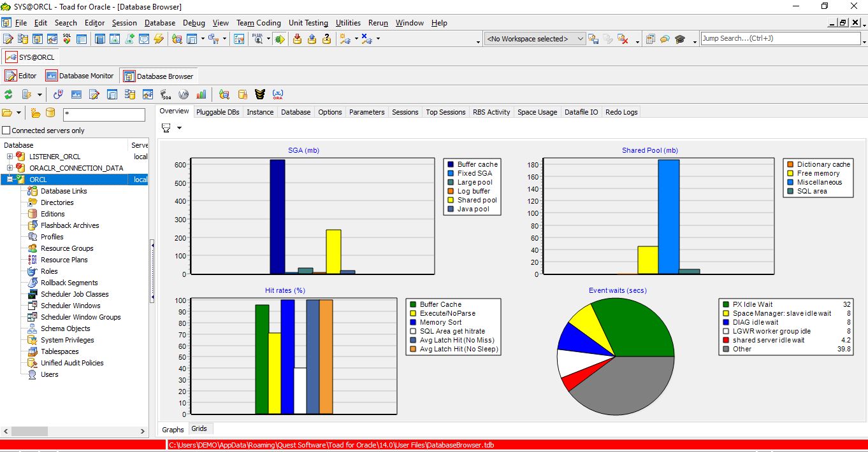This screenshot has width=868, height=452.
Task: Click the SGA trace footprint icon
Action: point(165,94)
